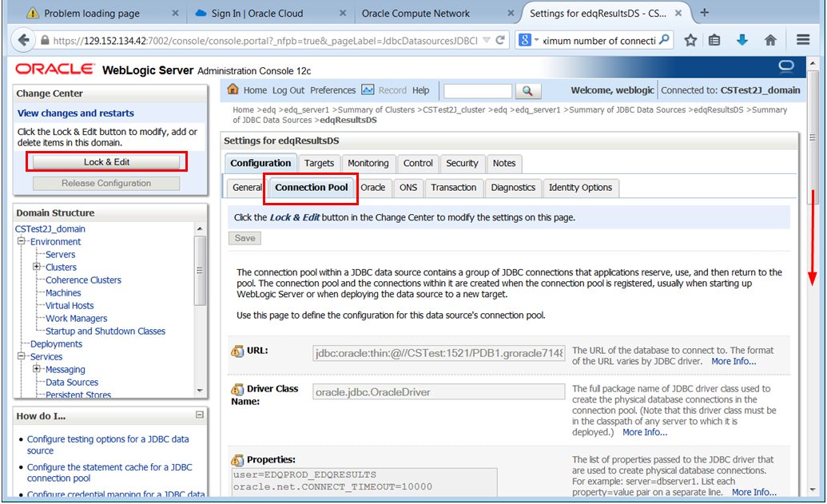This screenshot has width=827, height=504.
Task: Click the console search magnifier button
Action: 528,91
